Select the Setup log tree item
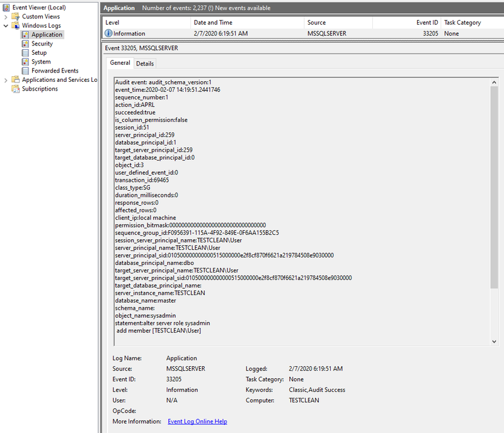The height and width of the screenshot is (433, 504). coord(39,52)
